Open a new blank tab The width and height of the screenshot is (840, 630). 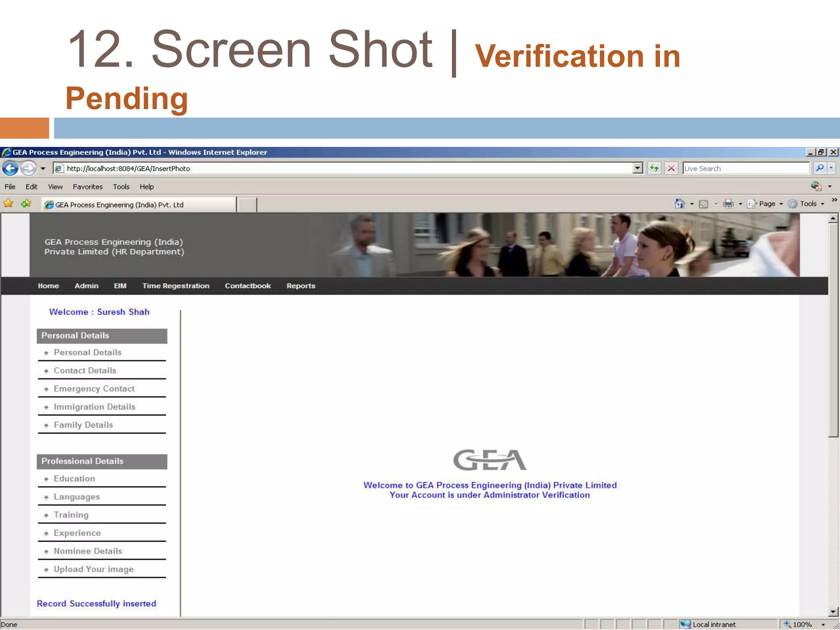pos(247,205)
